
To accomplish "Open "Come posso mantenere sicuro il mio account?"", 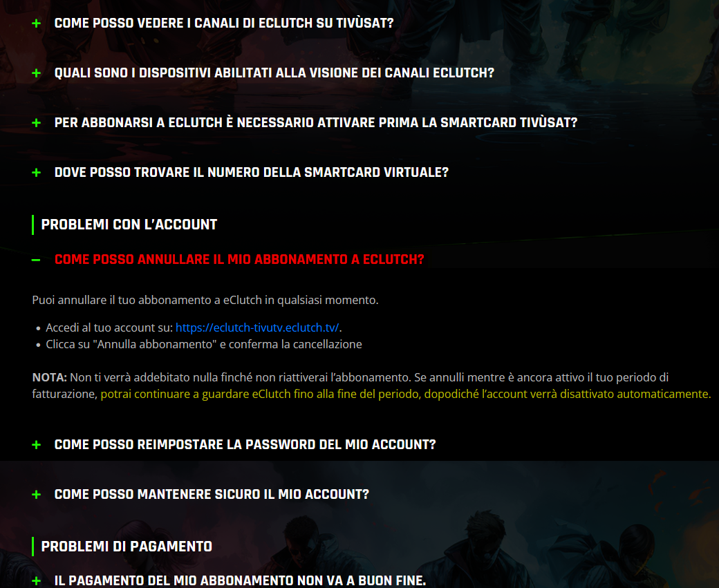I will click(x=212, y=495).
